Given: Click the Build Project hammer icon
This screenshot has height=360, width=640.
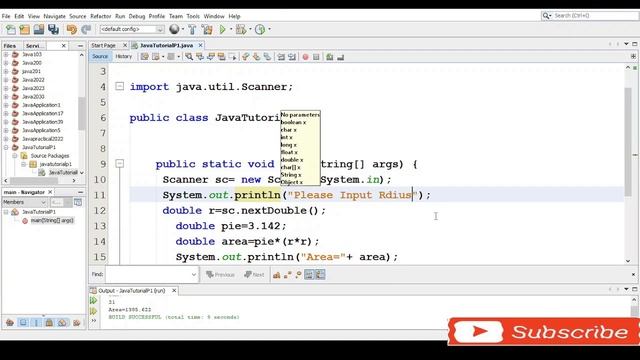Looking at the screenshot, I should [x=192, y=29].
